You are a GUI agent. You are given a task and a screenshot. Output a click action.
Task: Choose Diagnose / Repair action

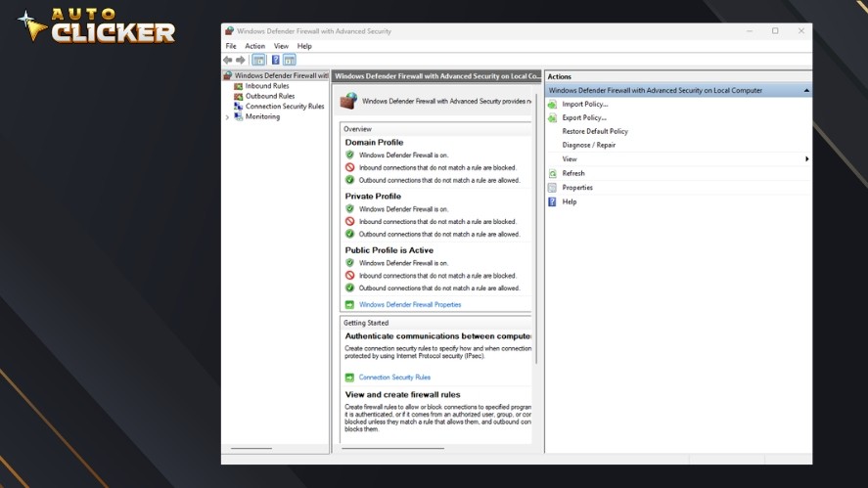(x=588, y=145)
